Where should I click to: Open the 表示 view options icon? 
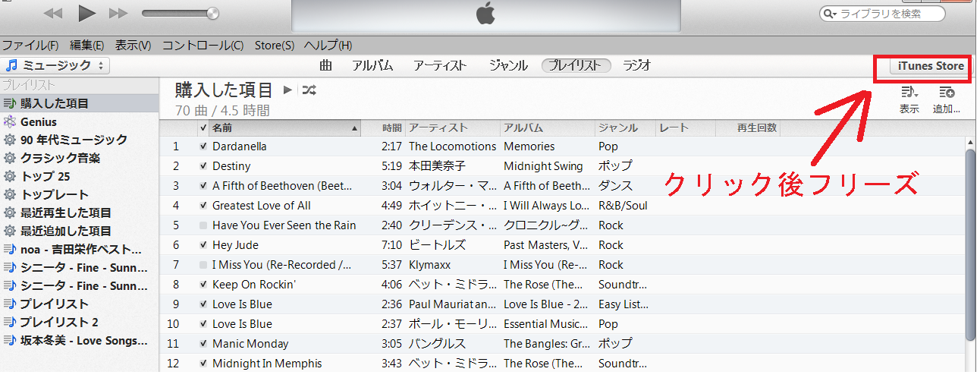coord(909,93)
